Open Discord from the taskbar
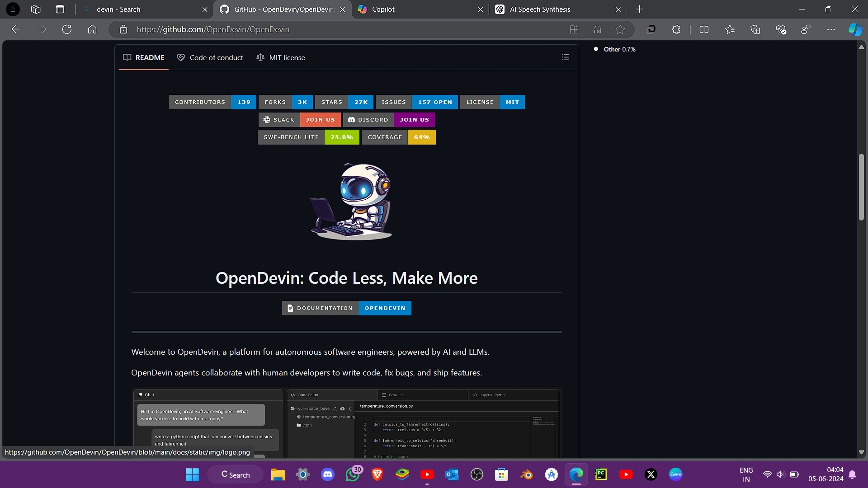Image resolution: width=868 pixels, height=488 pixels. pyautogui.click(x=327, y=474)
